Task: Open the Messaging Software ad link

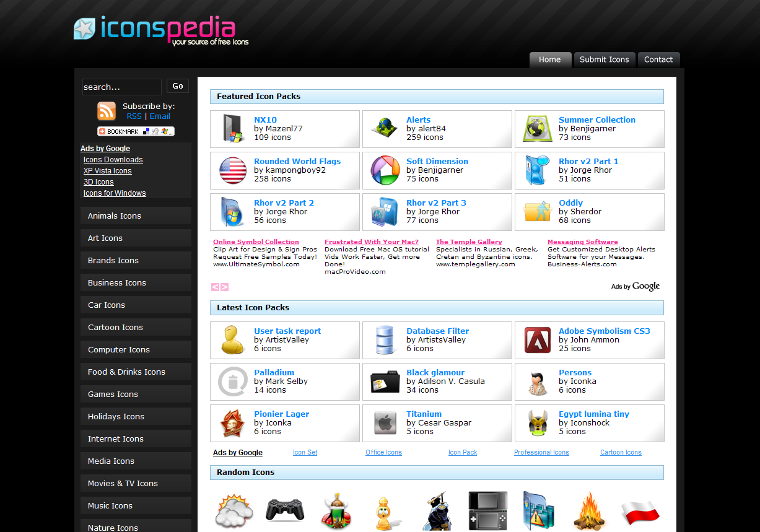Action: pos(583,242)
